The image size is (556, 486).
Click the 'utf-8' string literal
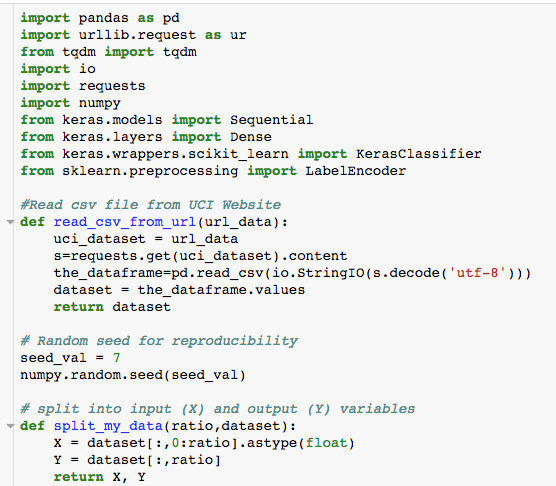tap(477, 273)
